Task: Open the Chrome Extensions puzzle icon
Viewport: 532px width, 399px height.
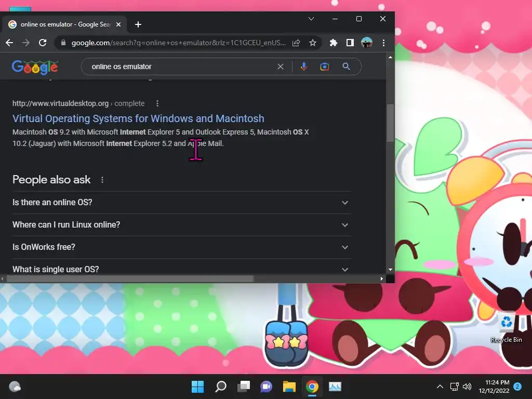Action: (334, 43)
